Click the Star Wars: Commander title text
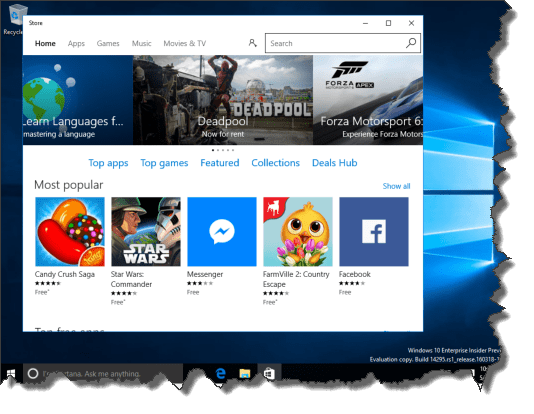The height and width of the screenshot is (414, 534). 131,279
